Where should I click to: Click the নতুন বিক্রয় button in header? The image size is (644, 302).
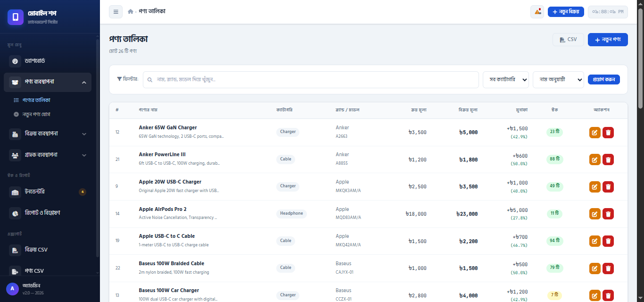566,12
